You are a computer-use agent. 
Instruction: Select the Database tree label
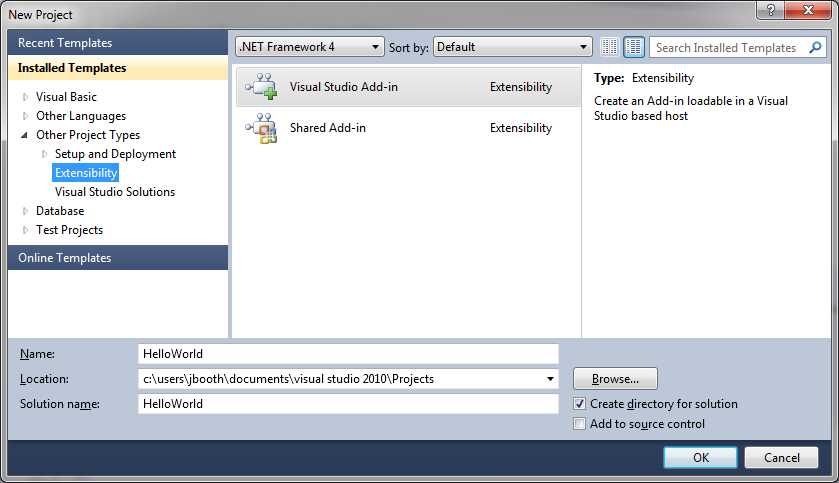tap(60, 211)
